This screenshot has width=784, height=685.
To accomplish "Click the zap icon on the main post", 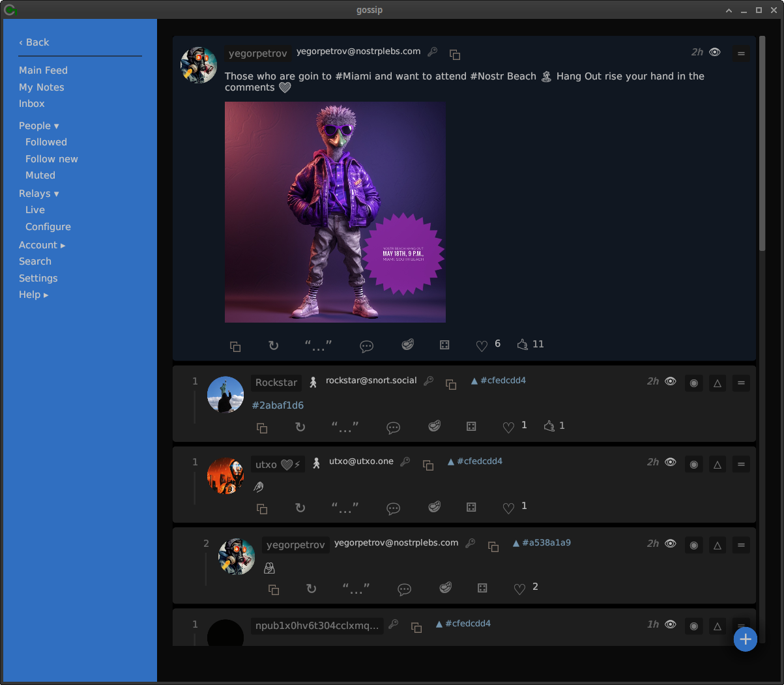I will point(408,345).
